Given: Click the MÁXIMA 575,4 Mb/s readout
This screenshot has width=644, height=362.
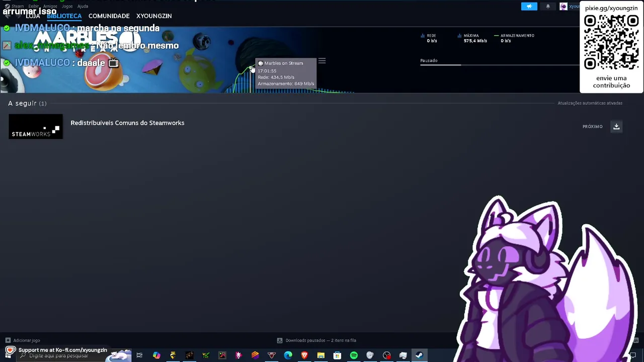Looking at the screenshot, I should [472, 38].
